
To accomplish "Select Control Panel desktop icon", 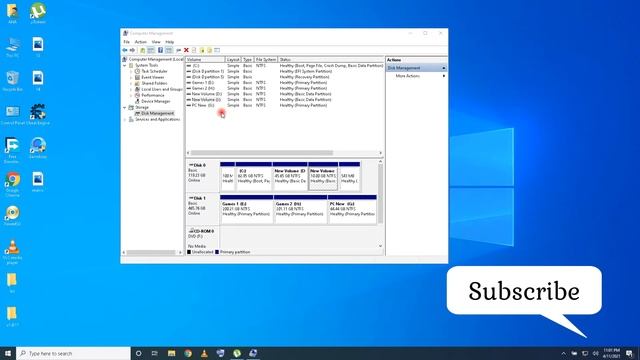I will tap(13, 114).
